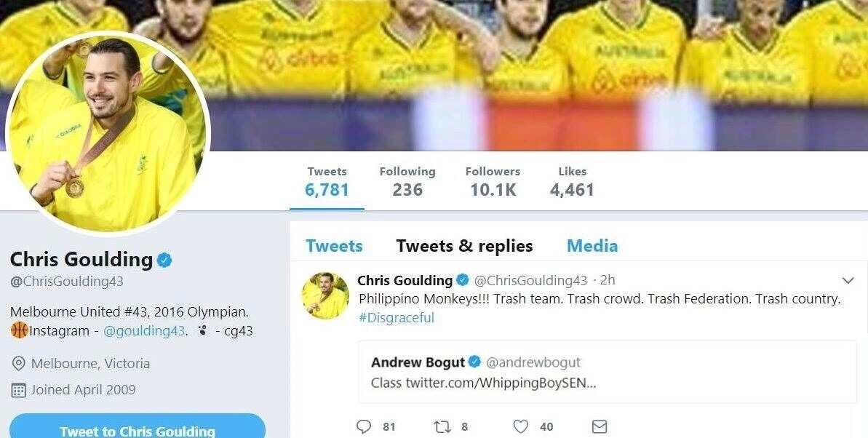View the 6,781 Tweets count
Viewport: 868px width, 438px height.
tap(327, 182)
